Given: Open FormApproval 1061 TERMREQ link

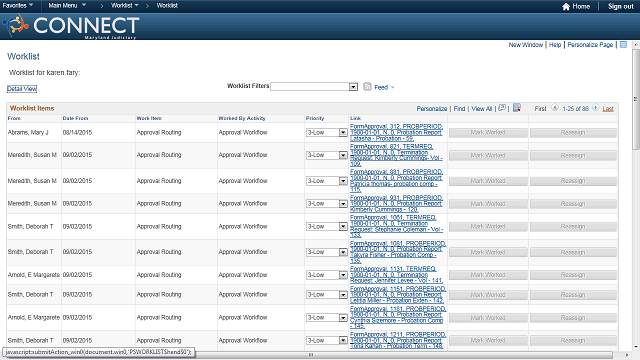Looking at the screenshot, I should pyautogui.click(x=396, y=227).
